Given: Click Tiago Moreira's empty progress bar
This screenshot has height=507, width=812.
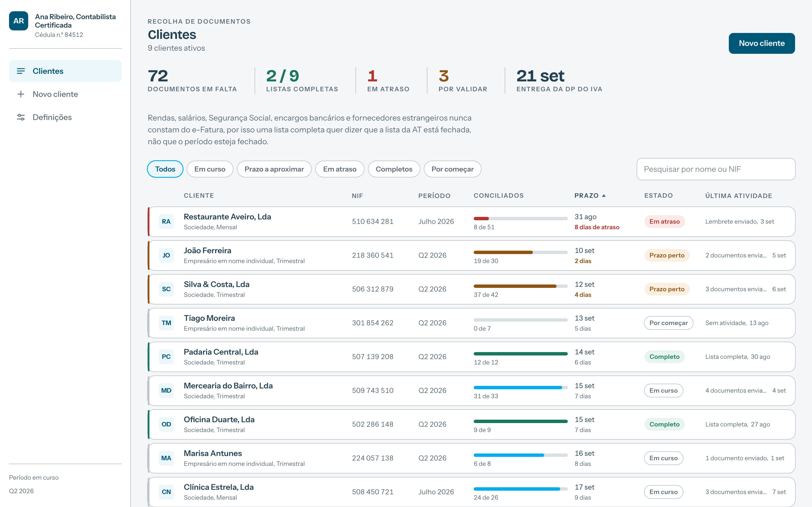Looking at the screenshot, I should pyautogui.click(x=520, y=320).
